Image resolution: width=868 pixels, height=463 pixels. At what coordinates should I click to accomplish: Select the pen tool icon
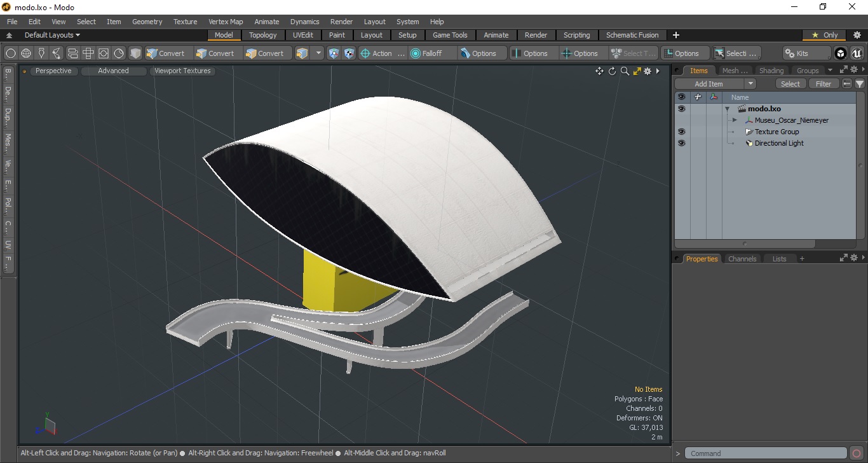41,53
